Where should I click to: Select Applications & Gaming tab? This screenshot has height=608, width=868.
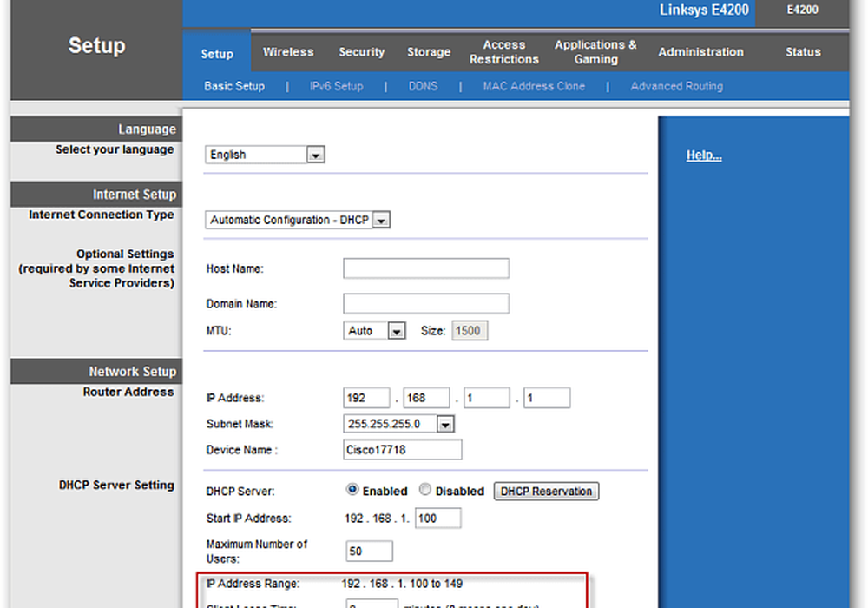pos(595,51)
